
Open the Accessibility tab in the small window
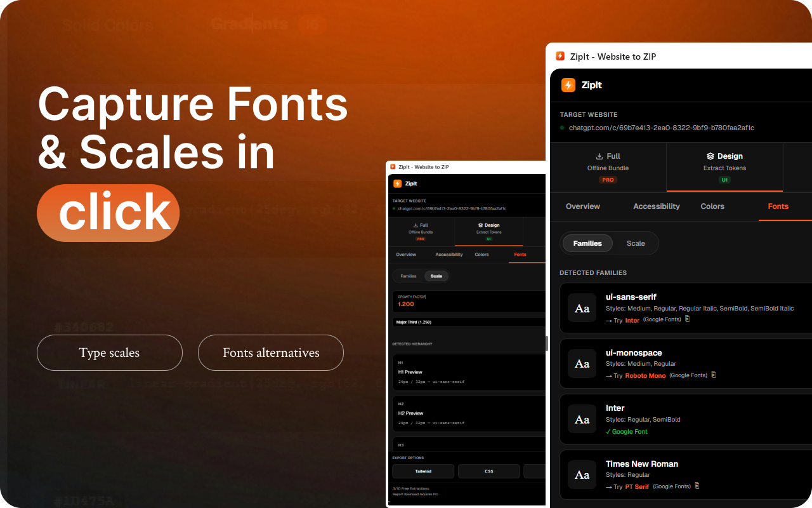pos(449,255)
